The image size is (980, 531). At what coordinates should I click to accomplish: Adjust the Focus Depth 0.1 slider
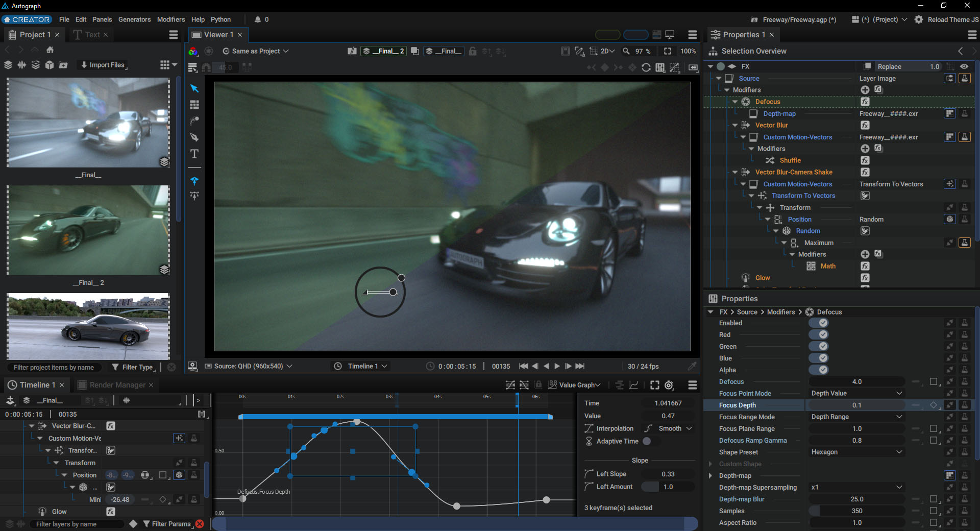(x=856, y=405)
